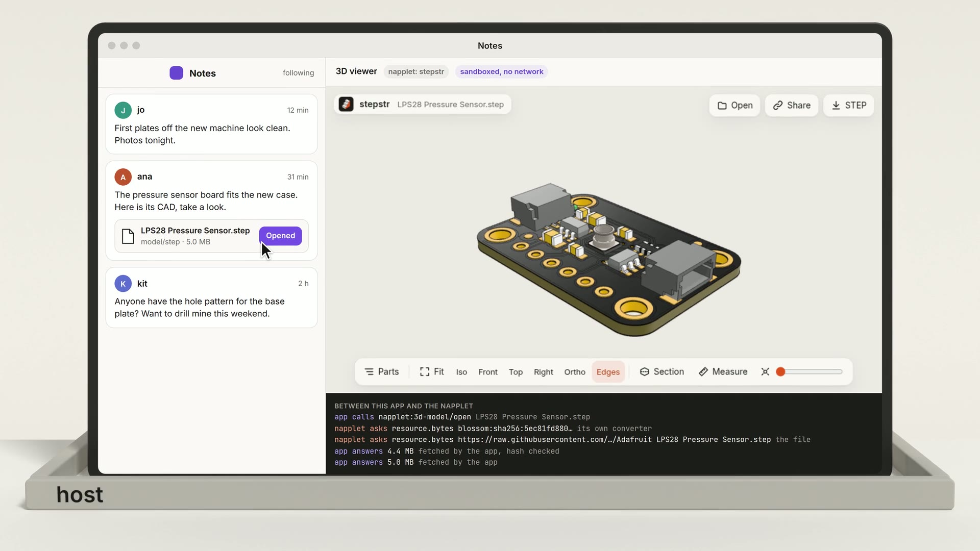
Task: Switch to Front view
Action: (x=488, y=372)
